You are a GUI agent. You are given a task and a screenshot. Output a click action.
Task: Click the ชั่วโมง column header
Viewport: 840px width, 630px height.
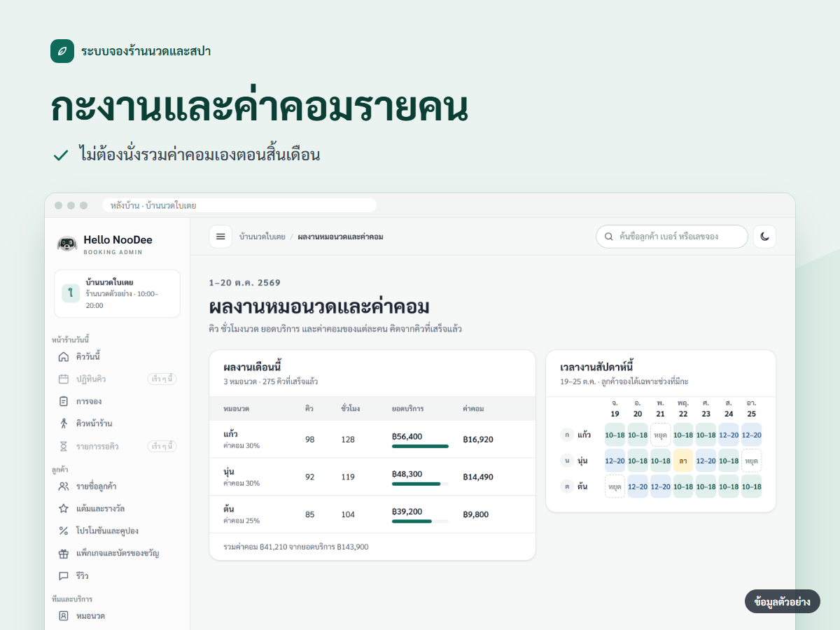coord(350,408)
